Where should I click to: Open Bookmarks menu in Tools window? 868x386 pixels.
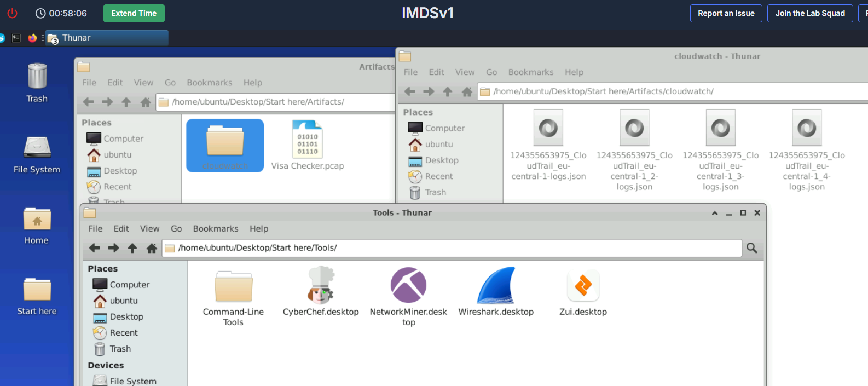point(216,229)
